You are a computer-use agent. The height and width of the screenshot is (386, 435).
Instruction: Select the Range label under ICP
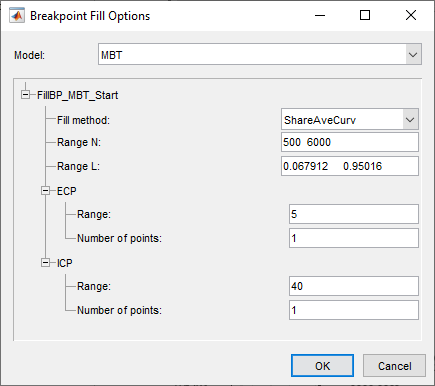94,286
